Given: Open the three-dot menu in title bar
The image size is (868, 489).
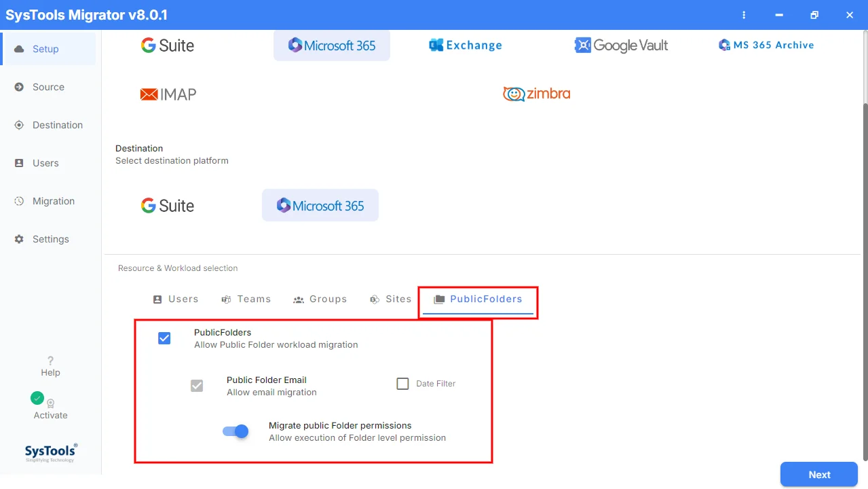Looking at the screenshot, I should pos(744,15).
